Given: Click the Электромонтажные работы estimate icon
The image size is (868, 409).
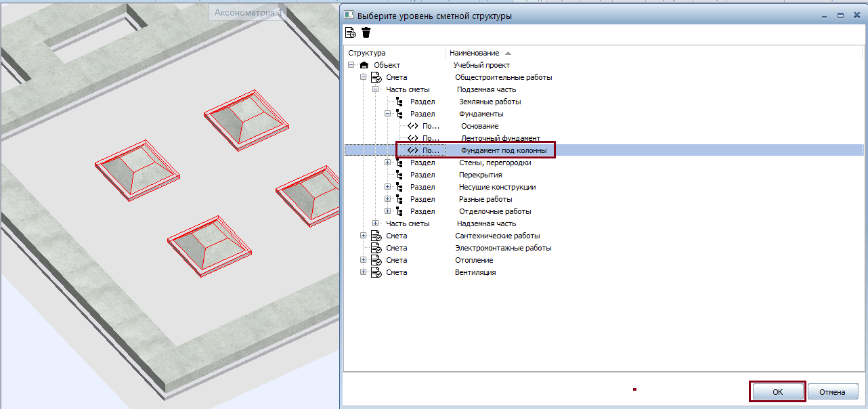Looking at the screenshot, I should click(x=376, y=248).
